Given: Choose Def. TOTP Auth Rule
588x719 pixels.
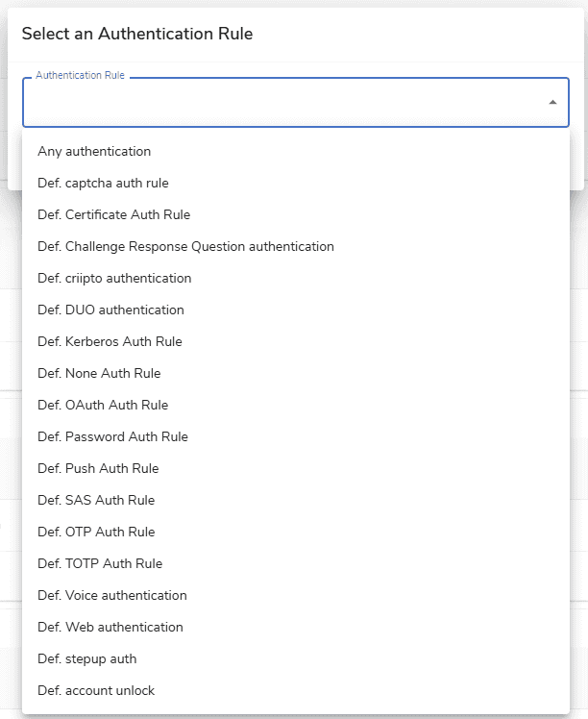Looking at the screenshot, I should coord(100,563).
